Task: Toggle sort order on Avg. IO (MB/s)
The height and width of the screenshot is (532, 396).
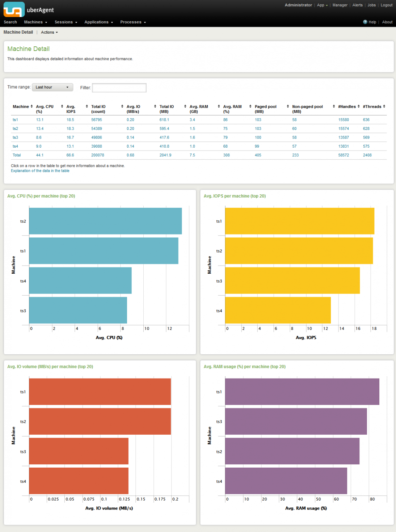Action: 155,106
